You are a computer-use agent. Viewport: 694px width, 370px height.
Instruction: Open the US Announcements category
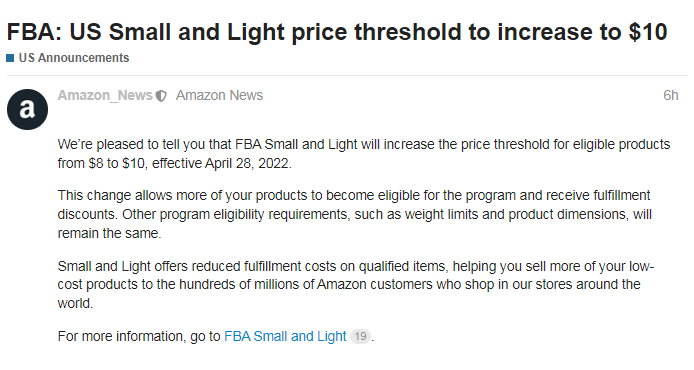point(73,58)
